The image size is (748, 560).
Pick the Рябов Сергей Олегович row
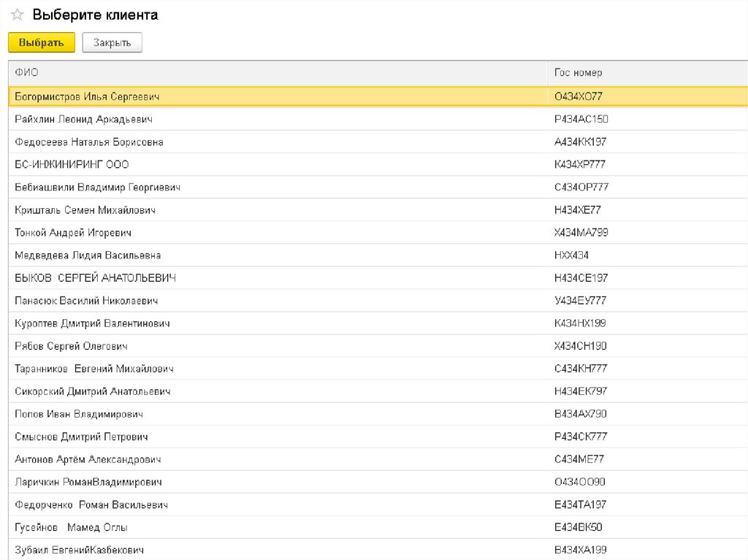click(x=71, y=346)
